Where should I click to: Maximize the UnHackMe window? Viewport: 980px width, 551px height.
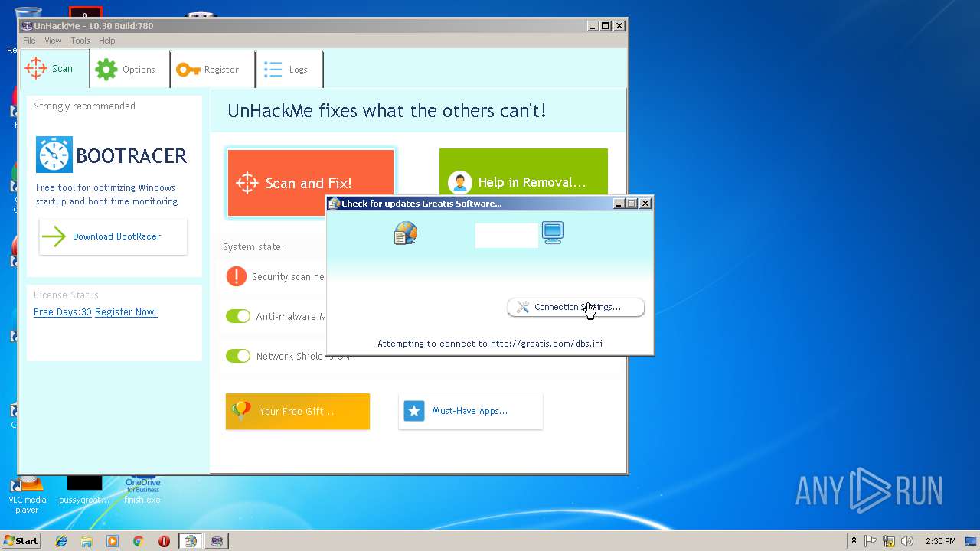click(x=605, y=25)
